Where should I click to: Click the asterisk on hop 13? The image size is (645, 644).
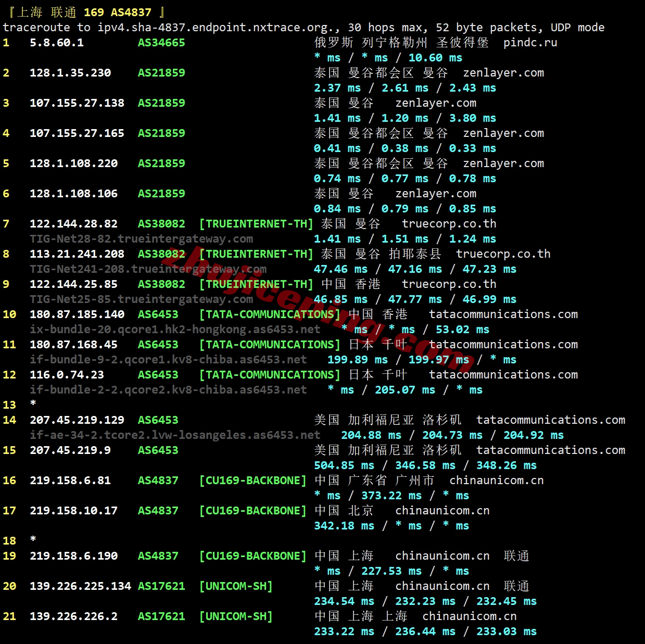pyautogui.click(x=33, y=405)
